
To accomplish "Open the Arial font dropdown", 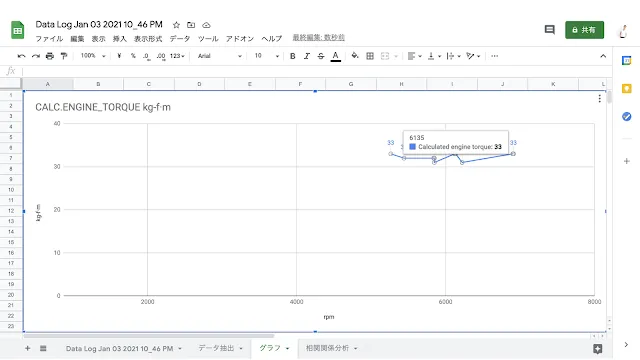I will pos(220,56).
